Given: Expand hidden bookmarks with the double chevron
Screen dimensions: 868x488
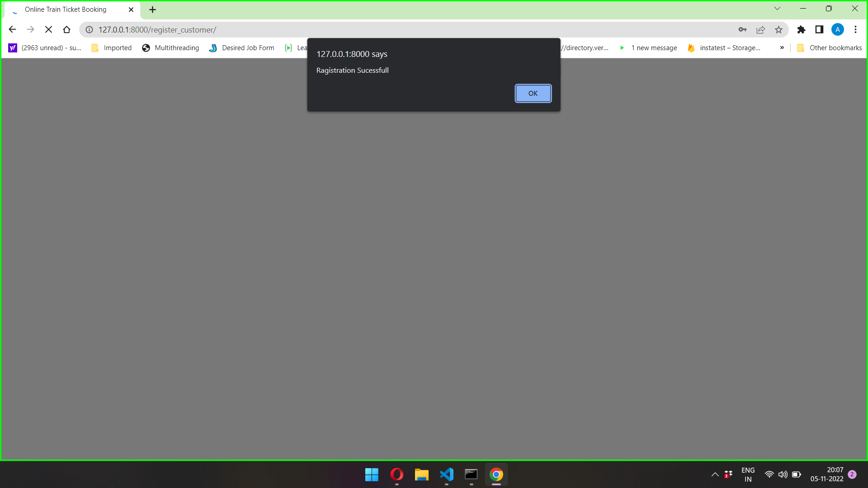Looking at the screenshot, I should [x=782, y=47].
